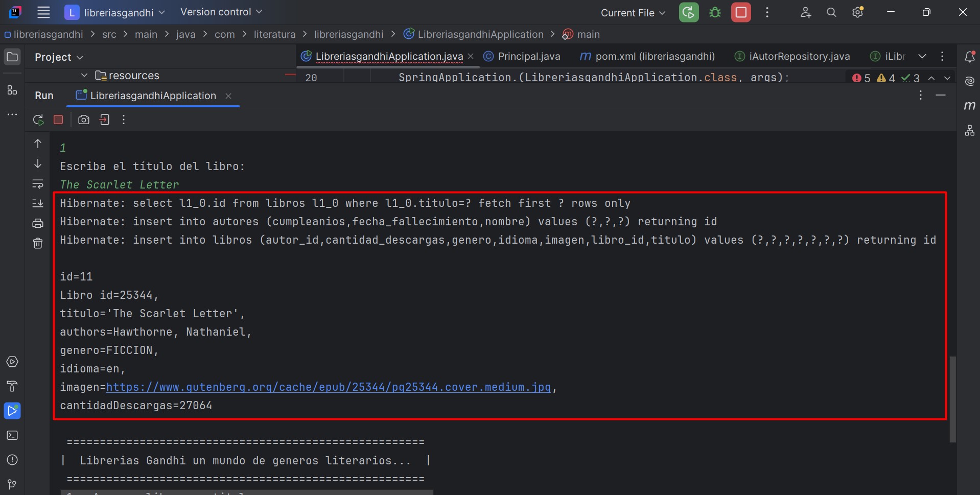The height and width of the screenshot is (495, 980).
Task: Expand the libreriasgandhi project dropdown
Action: pos(115,12)
